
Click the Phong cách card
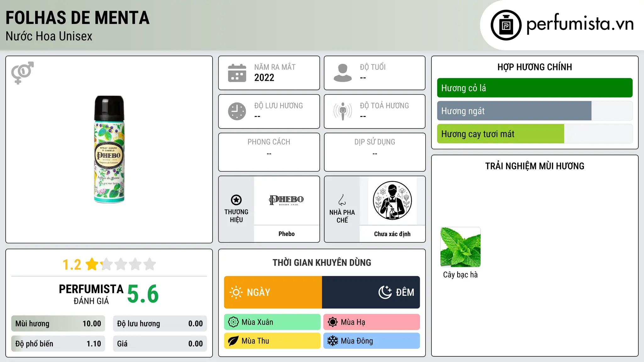[x=269, y=152]
